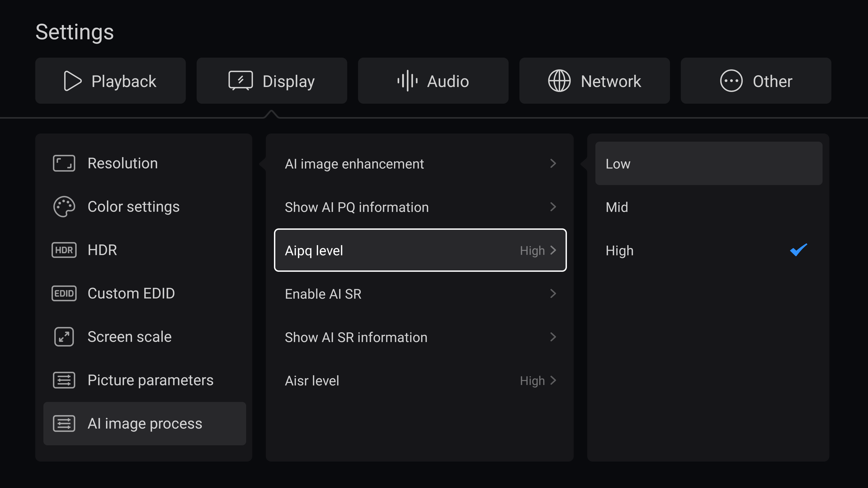The image size is (868, 488).
Task: Click the Settings page title
Action: pos(74,32)
